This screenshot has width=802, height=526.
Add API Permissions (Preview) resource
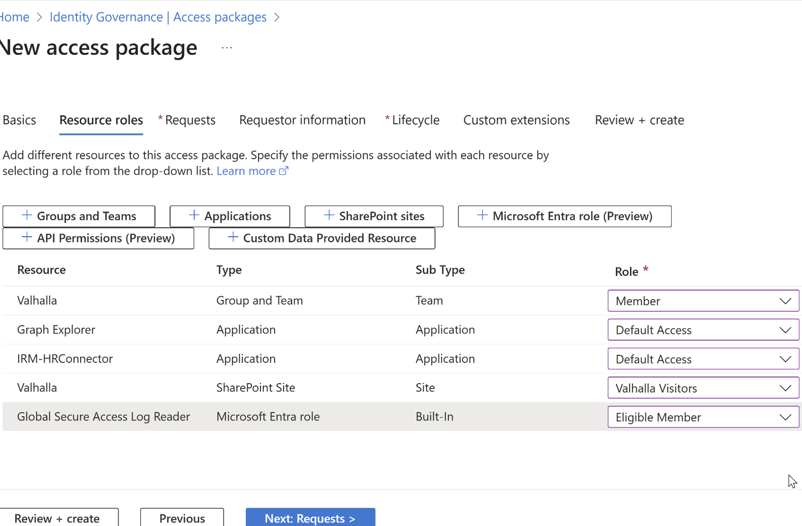(x=98, y=238)
